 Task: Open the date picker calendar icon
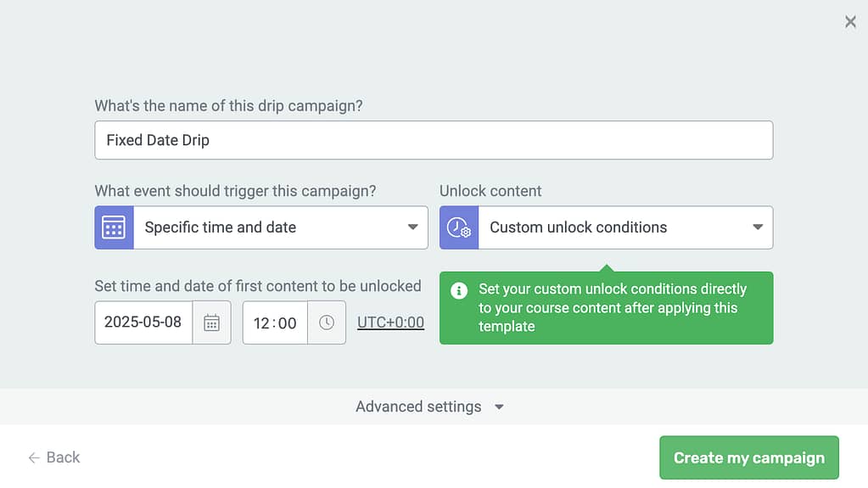coord(211,323)
